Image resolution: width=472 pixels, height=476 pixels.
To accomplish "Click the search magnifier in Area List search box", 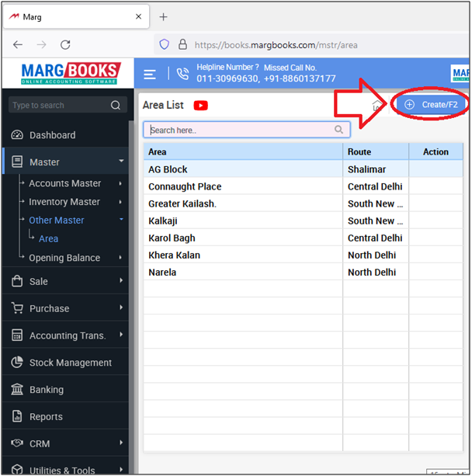I will tap(338, 130).
